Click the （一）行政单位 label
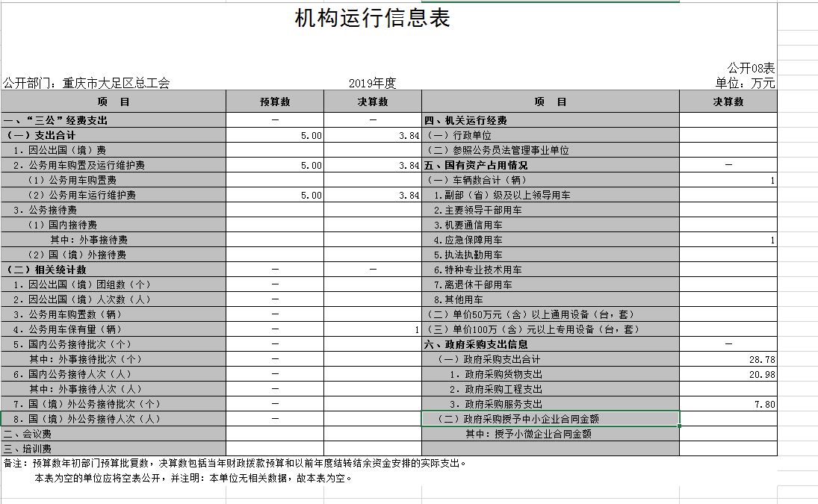Screen dimensions: 818x504 459,135
